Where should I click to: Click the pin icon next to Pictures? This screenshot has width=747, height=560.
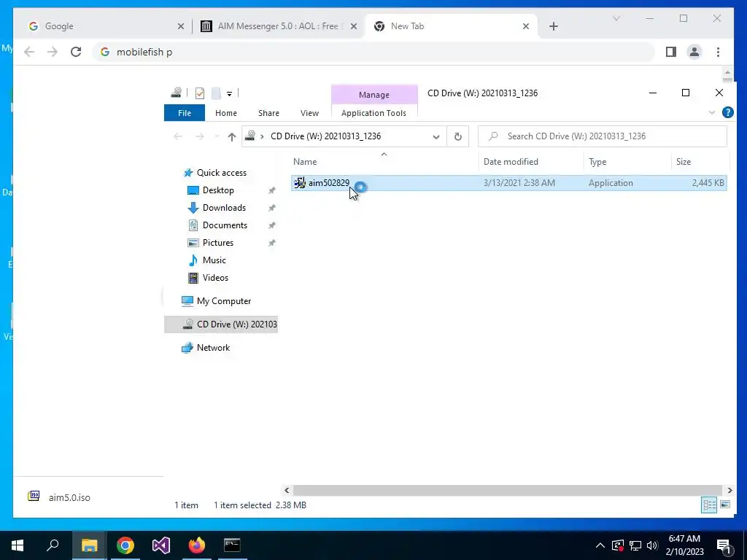tap(271, 243)
